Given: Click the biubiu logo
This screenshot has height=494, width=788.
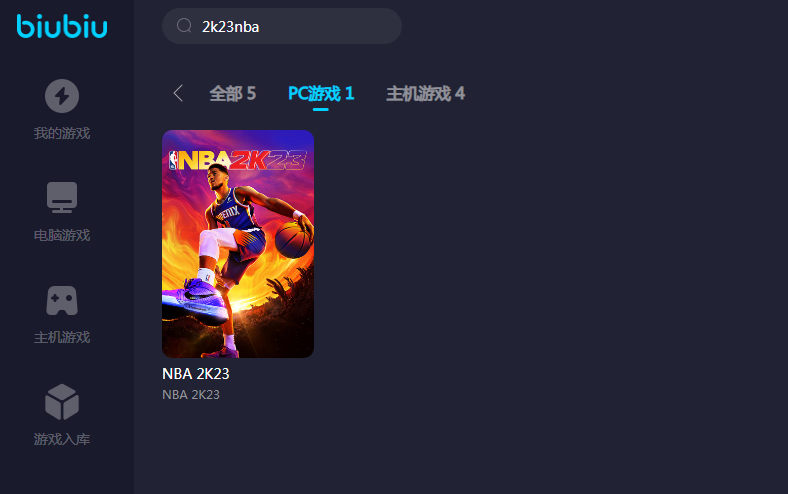Looking at the screenshot, I should coord(62,26).
